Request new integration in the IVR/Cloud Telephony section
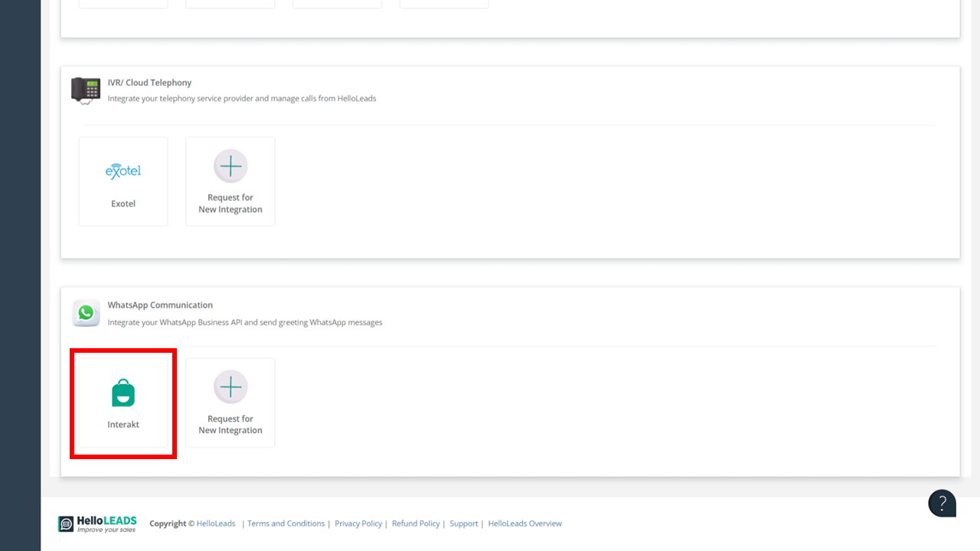980x551 pixels. (x=230, y=181)
